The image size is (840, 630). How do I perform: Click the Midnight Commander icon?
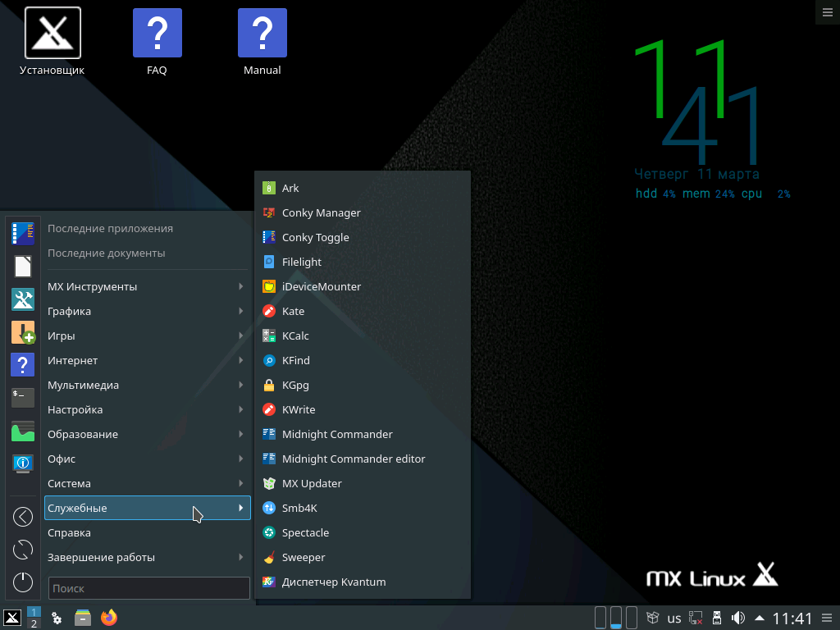(x=269, y=435)
